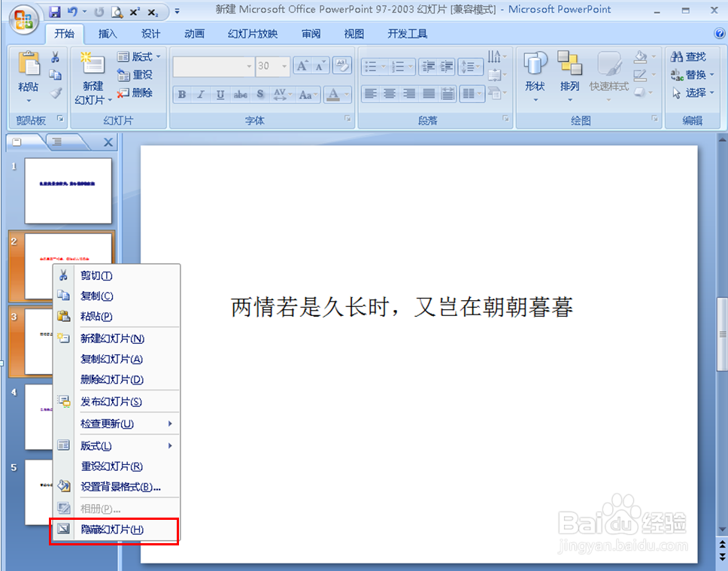Undo the last action in quick access toolbar

tap(72, 11)
